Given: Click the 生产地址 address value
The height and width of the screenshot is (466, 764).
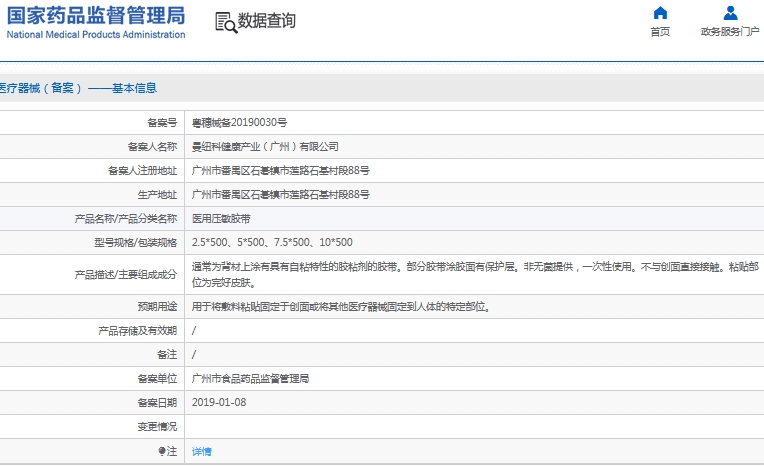Looking at the screenshot, I should click(281, 194).
